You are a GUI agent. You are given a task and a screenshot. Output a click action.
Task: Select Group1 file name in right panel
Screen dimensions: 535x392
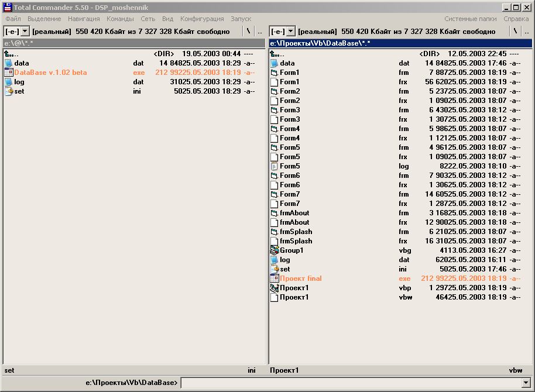point(291,250)
